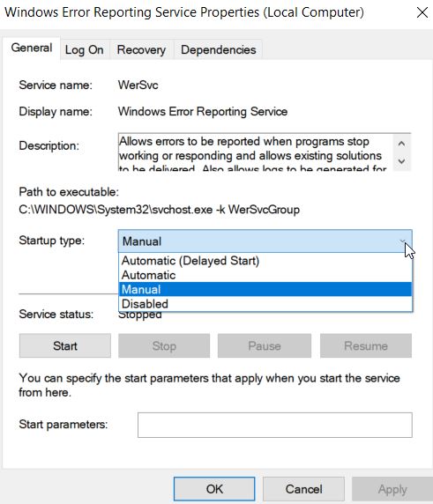Open the Recovery tab
The width and height of the screenshot is (433, 504).
pyautogui.click(x=141, y=50)
